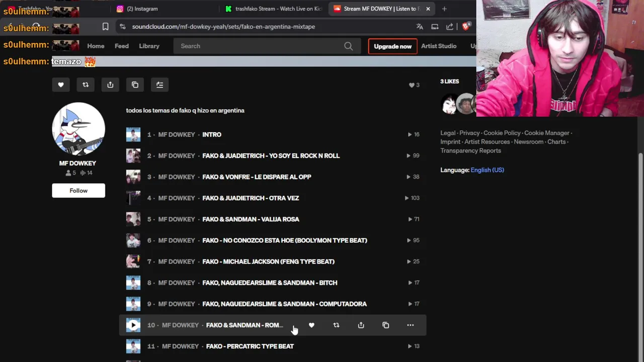Share track 10

(x=361, y=325)
